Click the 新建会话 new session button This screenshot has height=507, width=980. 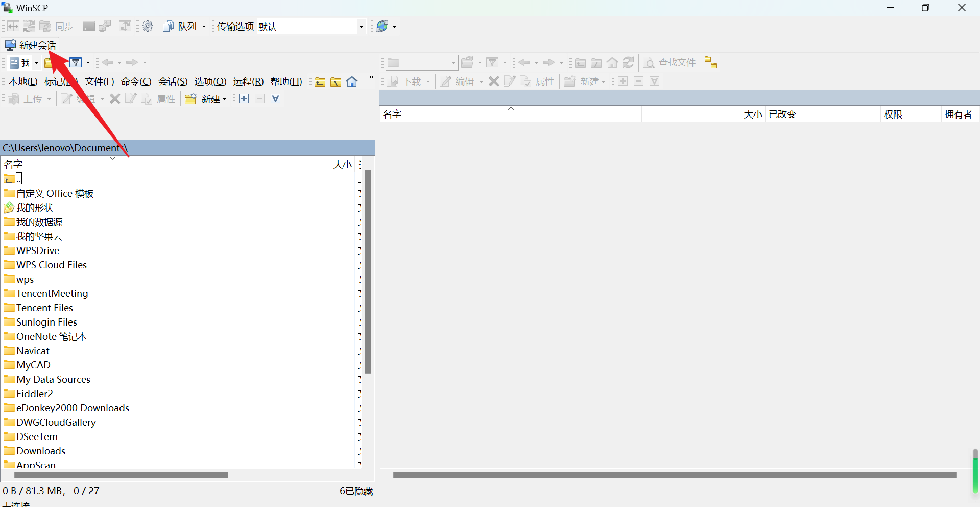pyautogui.click(x=30, y=45)
